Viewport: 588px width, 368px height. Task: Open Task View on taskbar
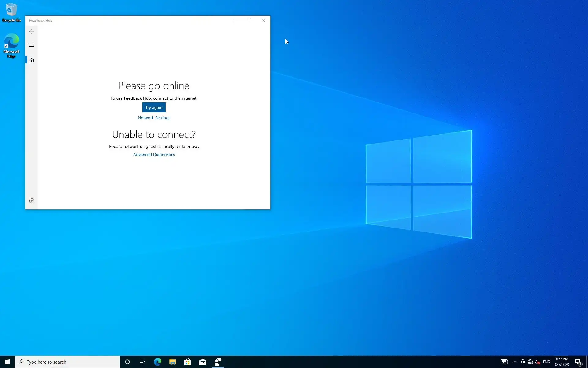tap(142, 362)
